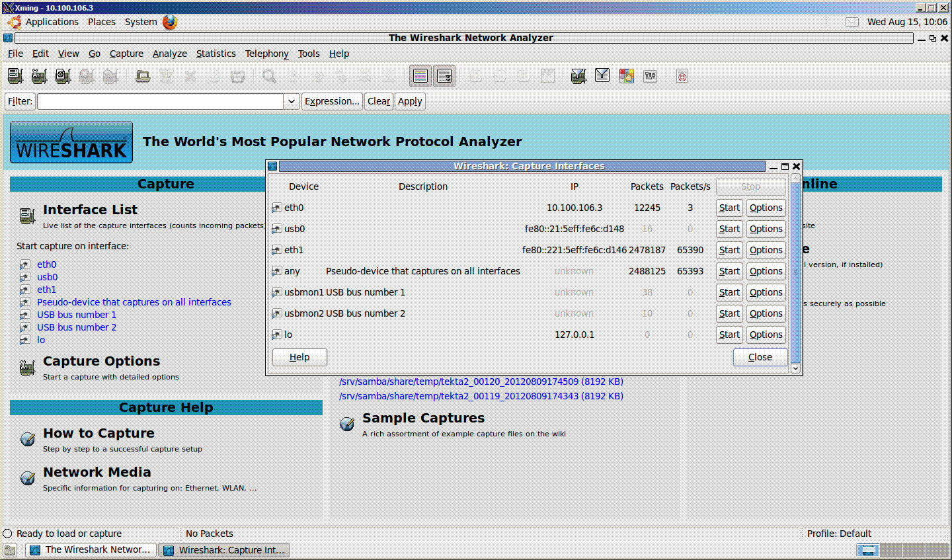Image resolution: width=952 pixels, height=560 pixels.
Task: Click 'any' pseudo-device icon in dialog
Action: 276,271
